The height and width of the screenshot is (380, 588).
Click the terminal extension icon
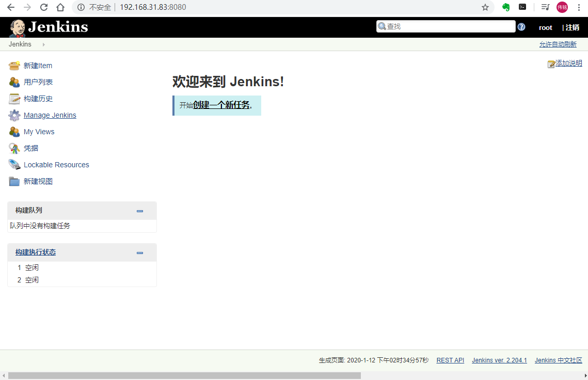(x=522, y=7)
